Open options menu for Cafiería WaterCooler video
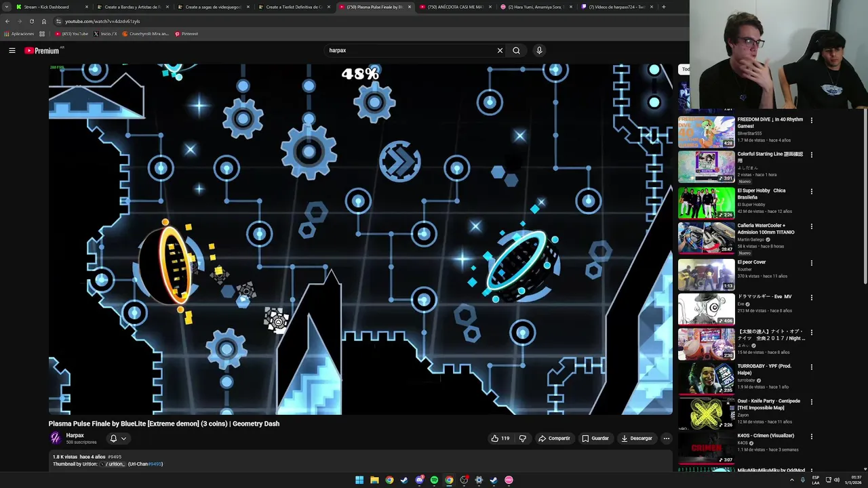The image size is (868, 488). click(811, 226)
